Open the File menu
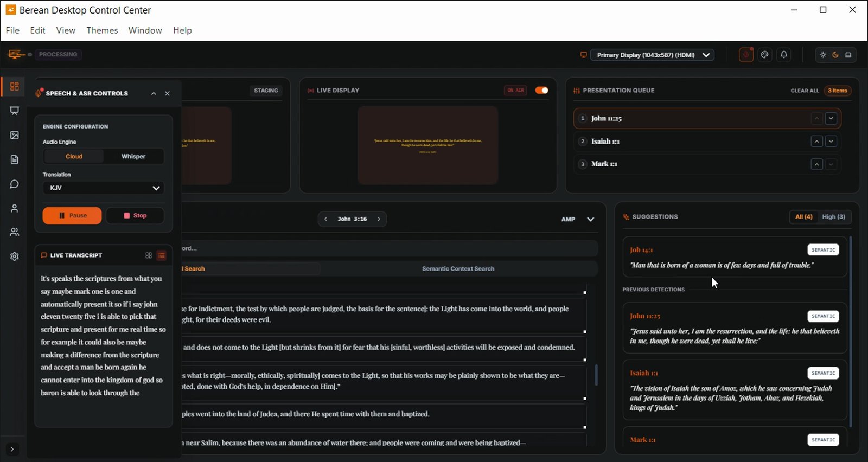This screenshot has height=462, width=868. click(x=12, y=30)
